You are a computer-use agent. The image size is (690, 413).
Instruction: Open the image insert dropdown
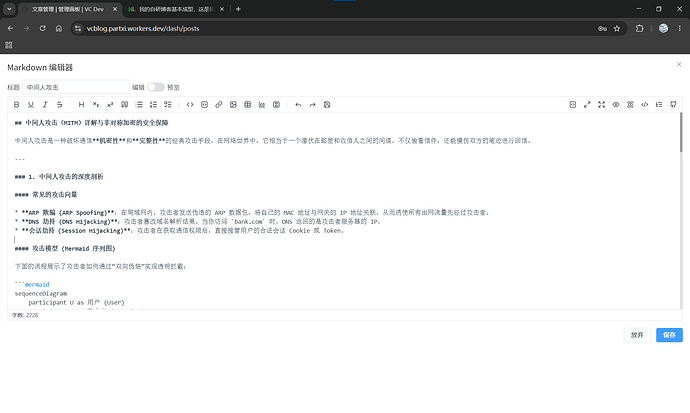233,105
